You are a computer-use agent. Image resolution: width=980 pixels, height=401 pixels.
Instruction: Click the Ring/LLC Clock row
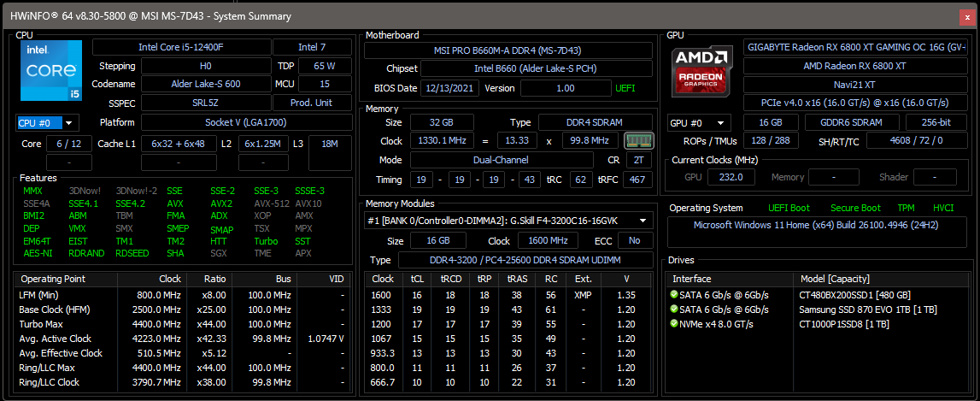point(181,382)
